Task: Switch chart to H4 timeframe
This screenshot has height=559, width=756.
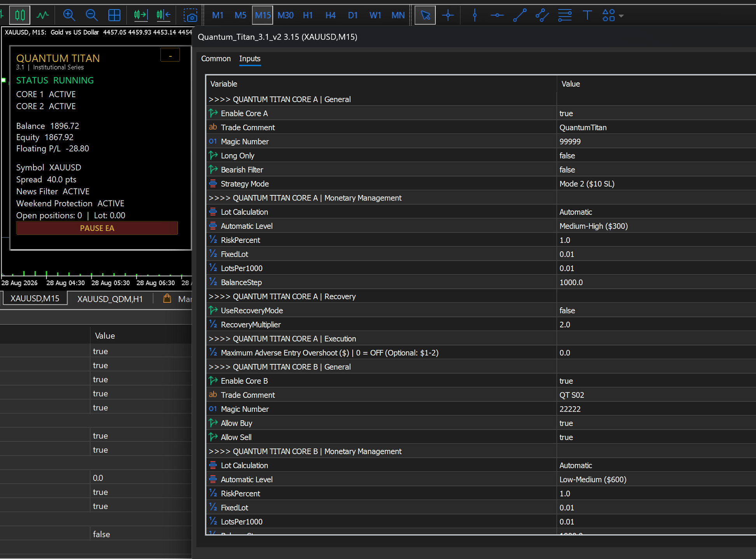Action: (x=330, y=15)
